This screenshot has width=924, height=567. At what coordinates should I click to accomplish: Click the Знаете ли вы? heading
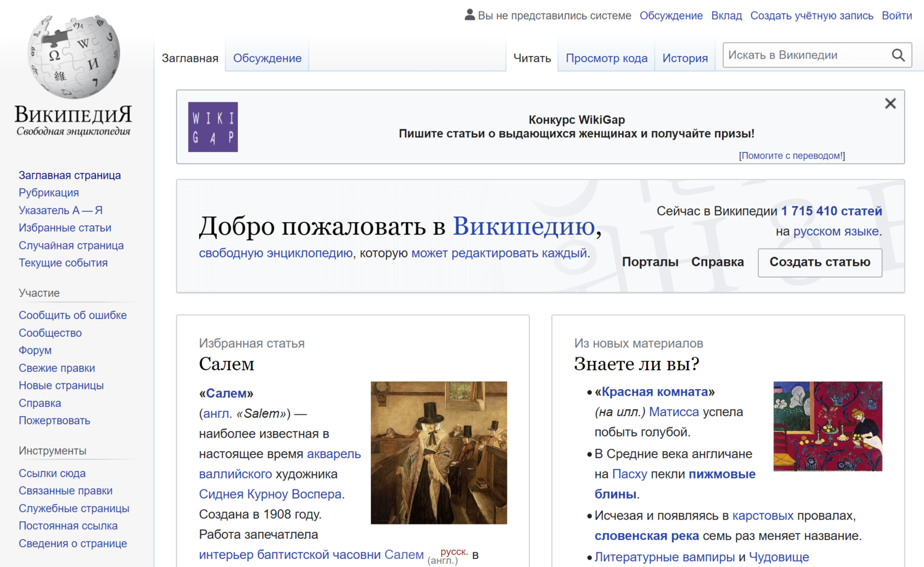coord(636,364)
